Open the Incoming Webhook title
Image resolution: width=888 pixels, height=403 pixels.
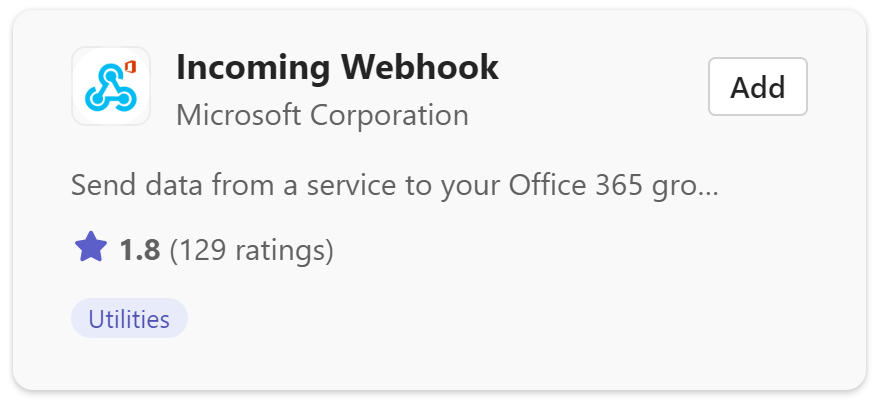337,67
